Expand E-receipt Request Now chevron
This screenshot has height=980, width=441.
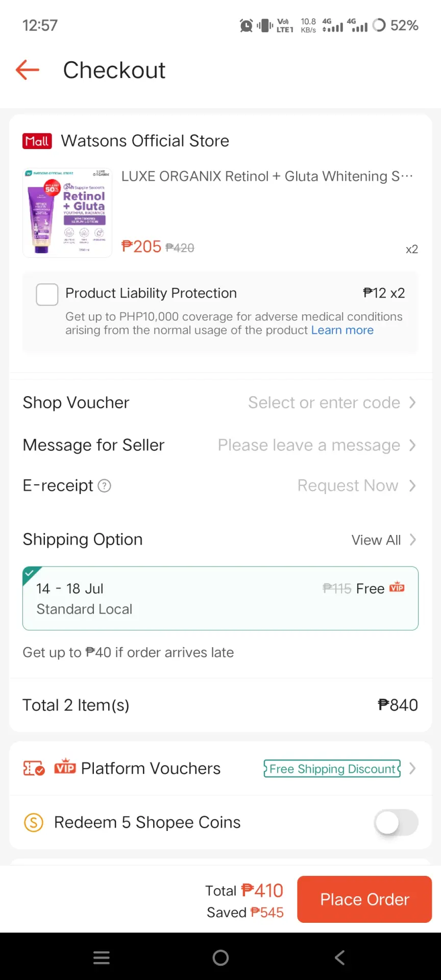(x=412, y=485)
